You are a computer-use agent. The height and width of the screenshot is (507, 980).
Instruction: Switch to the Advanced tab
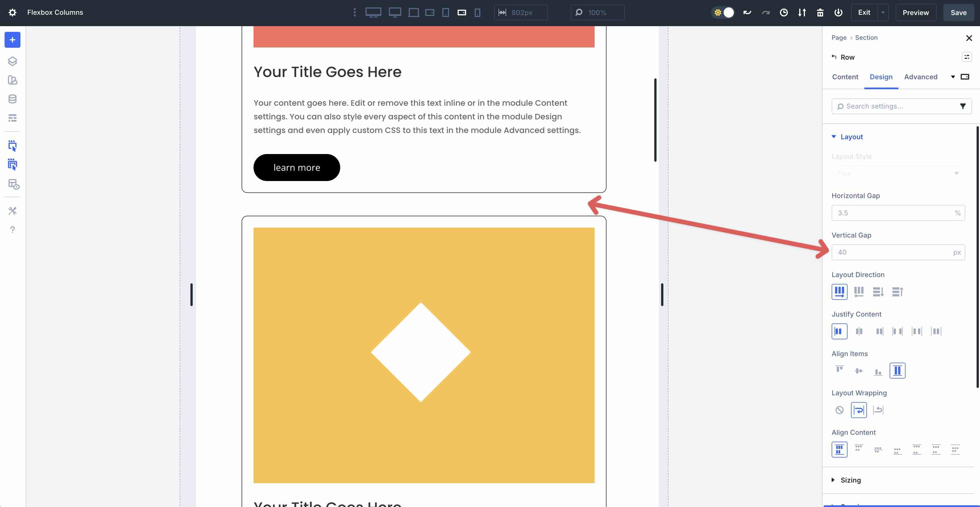pos(920,77)
